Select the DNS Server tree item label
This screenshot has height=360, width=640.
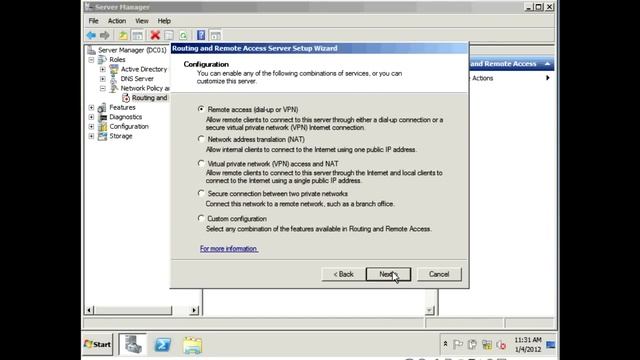click(x=137, y=79)
